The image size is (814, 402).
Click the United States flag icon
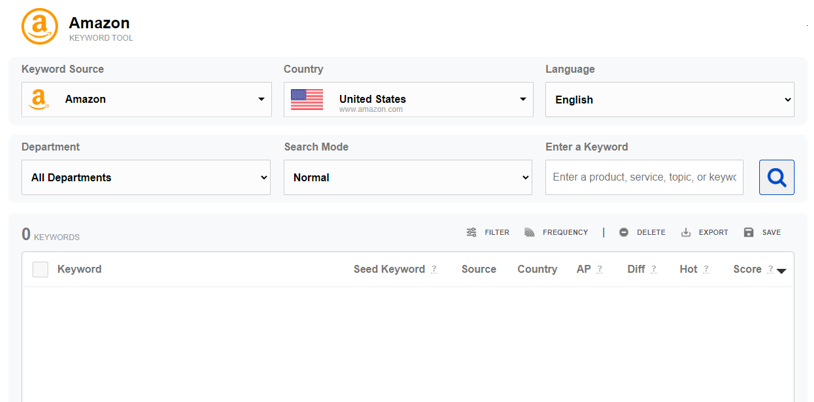pos(307,99)
